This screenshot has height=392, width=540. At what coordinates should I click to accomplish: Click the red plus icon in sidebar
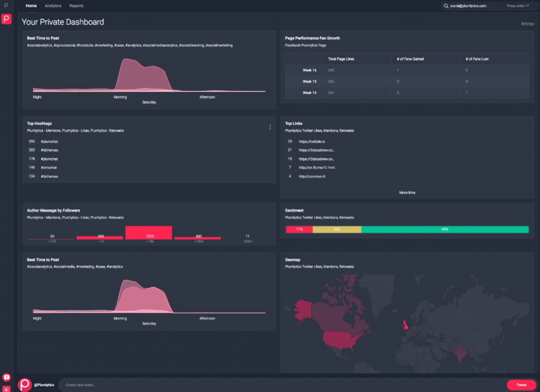(6, 389)
